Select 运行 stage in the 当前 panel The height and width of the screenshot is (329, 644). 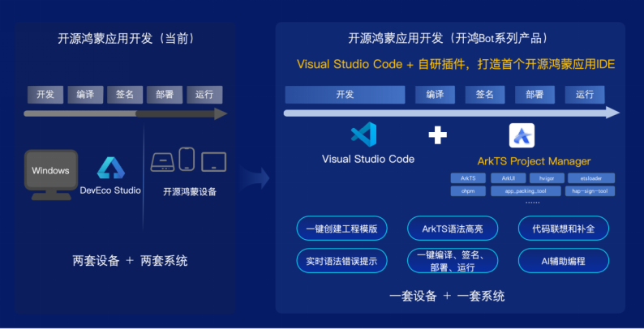click(x=204, y=95)
